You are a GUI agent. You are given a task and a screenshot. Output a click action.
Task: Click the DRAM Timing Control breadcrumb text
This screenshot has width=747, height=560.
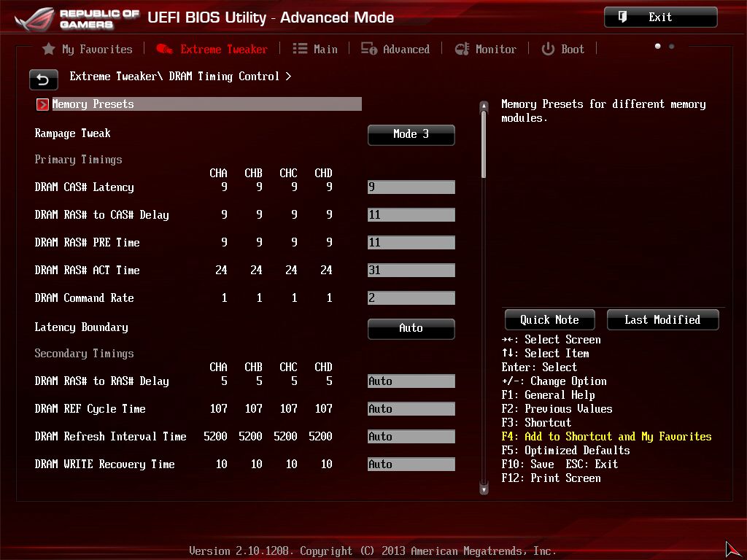224,76
